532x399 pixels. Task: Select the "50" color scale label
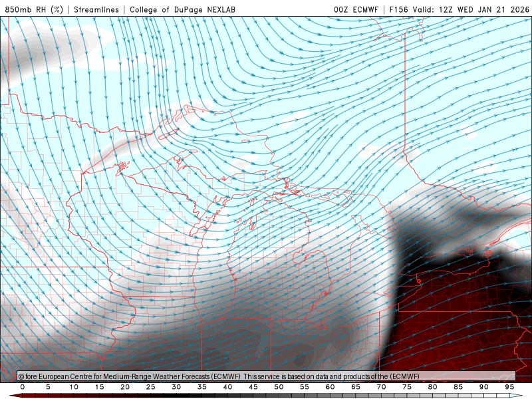pos(279,387)
